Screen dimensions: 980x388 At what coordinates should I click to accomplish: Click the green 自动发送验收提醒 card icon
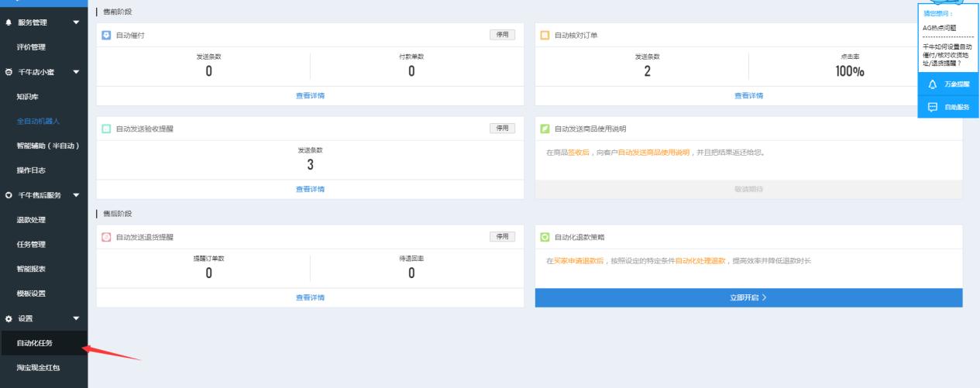coord(107,129)
